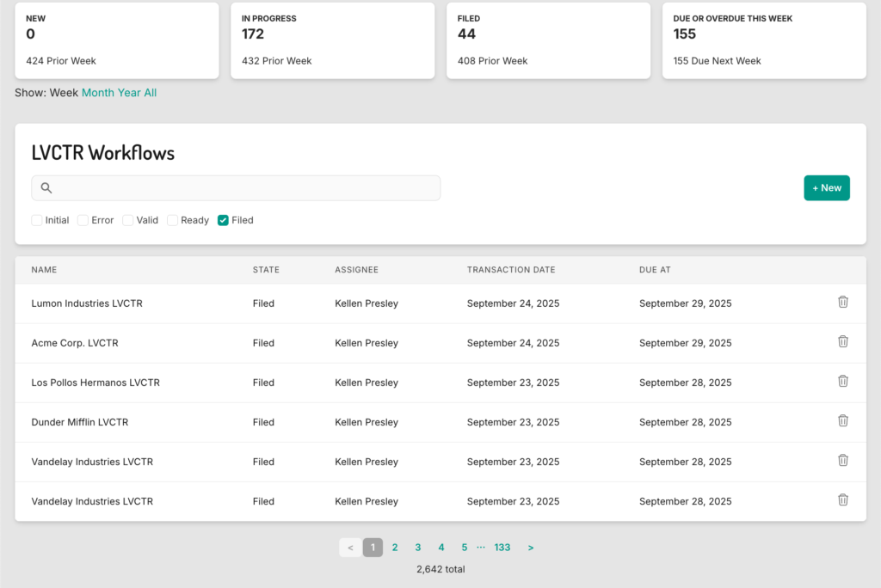Image resolution: width=881 pixels, height=588 pixels.
Task: Tick the Ready filter checkbox
Action: coord(172,220)
